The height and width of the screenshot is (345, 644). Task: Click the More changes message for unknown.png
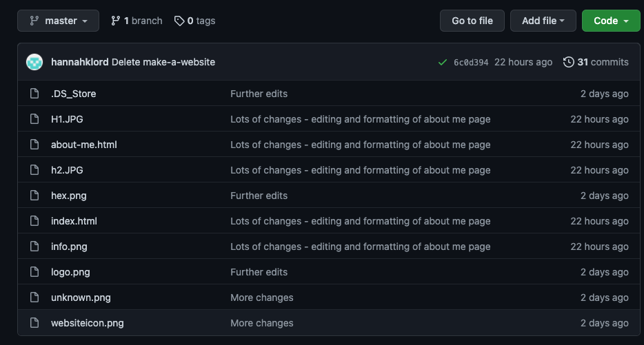[261, 297]
